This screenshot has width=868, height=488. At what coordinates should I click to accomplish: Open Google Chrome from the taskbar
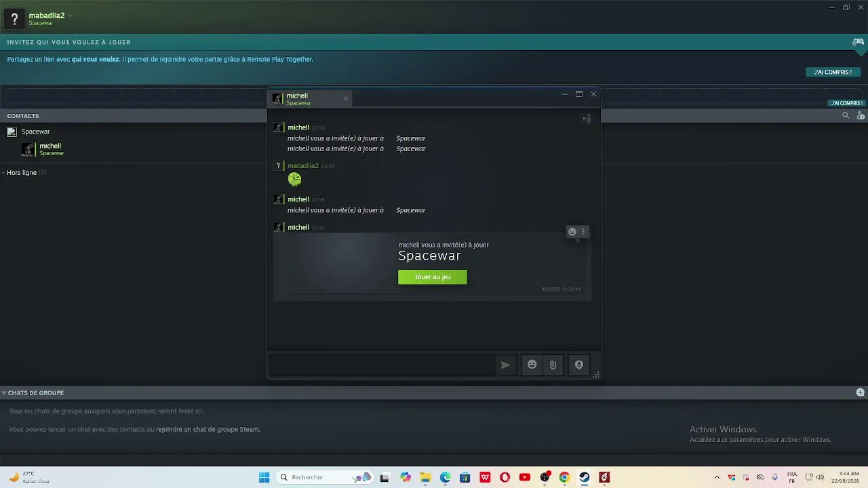click(564, 477)
